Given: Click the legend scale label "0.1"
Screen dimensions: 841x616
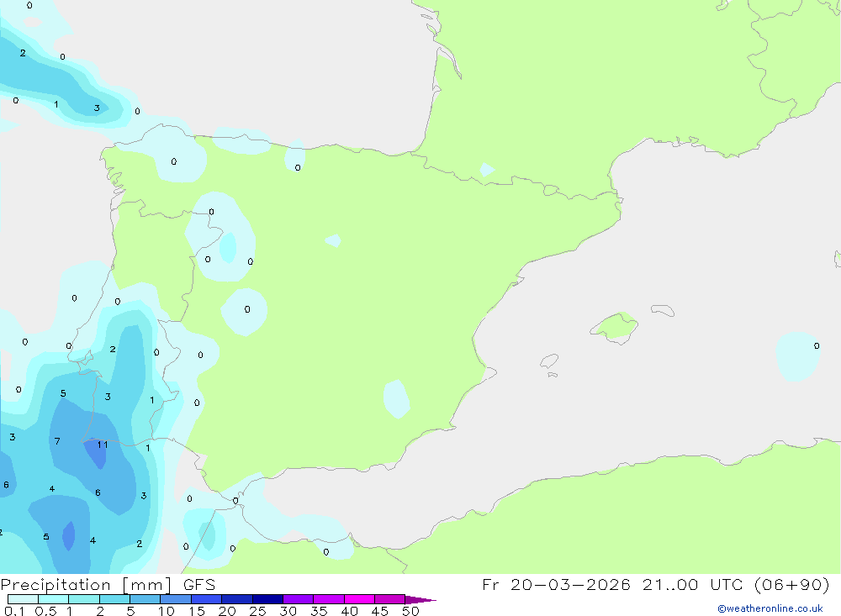Looking at the screenshot, I should tap(14, 611).
